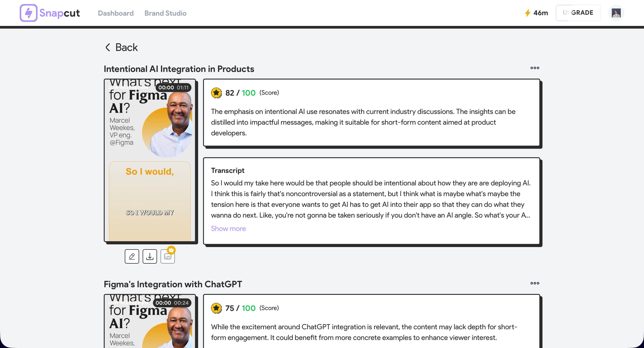Click the edit pencil icon under first clip
Image resolution: width=644 pixels, height=348 pixels.
click(x=132, y=256)
